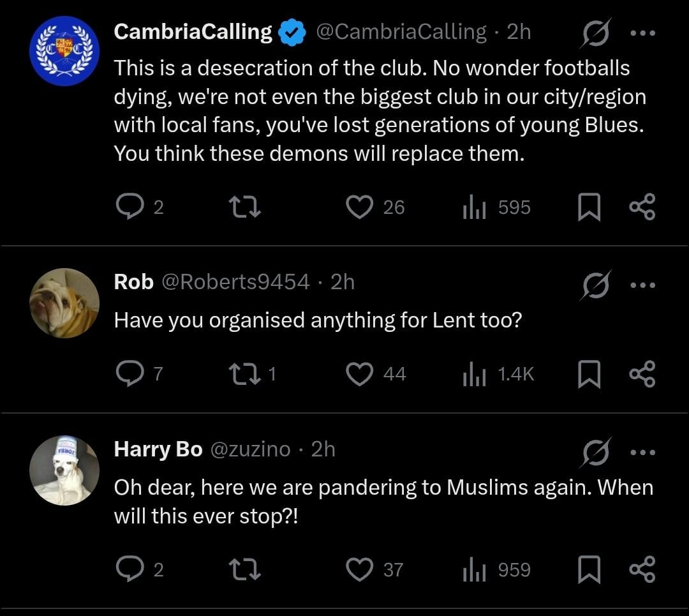Image resolution: width=689 pixels, height=616 pixels.
Task: Reply to CambriaCalling's tweet
Action: tap(130, 207)
